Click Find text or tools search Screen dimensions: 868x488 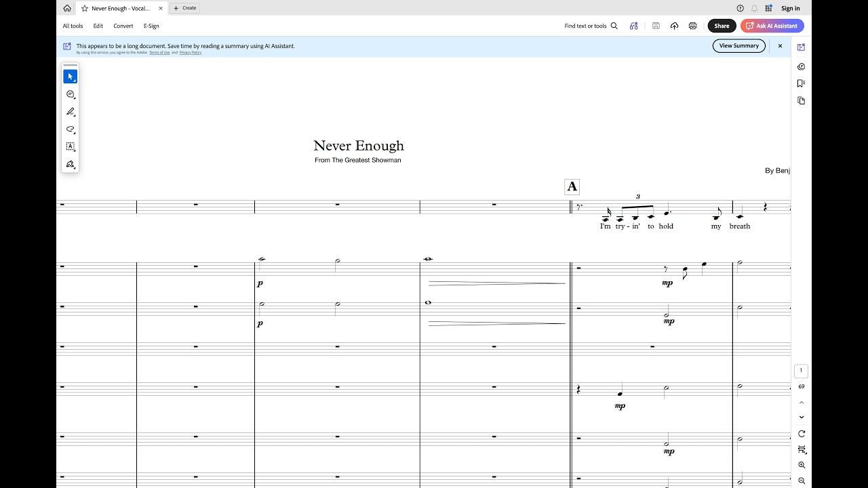(x=591, y=26)
